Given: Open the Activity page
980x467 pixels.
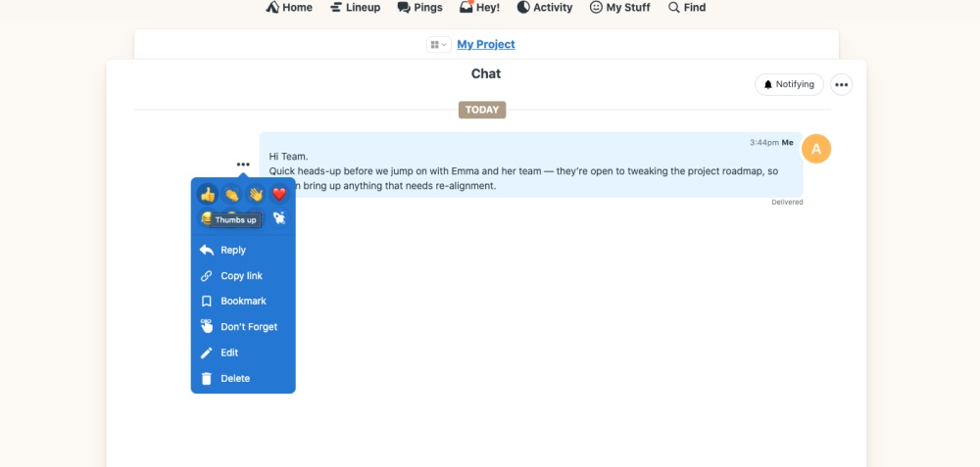Looking at the screenshot, I should 544,8.
